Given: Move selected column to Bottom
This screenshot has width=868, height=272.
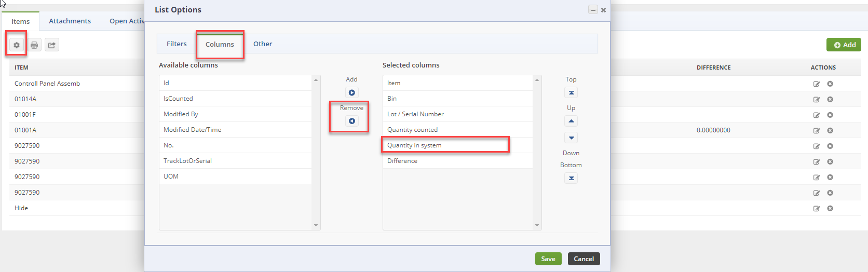Looking at the screenshot, I should [571, 178].
